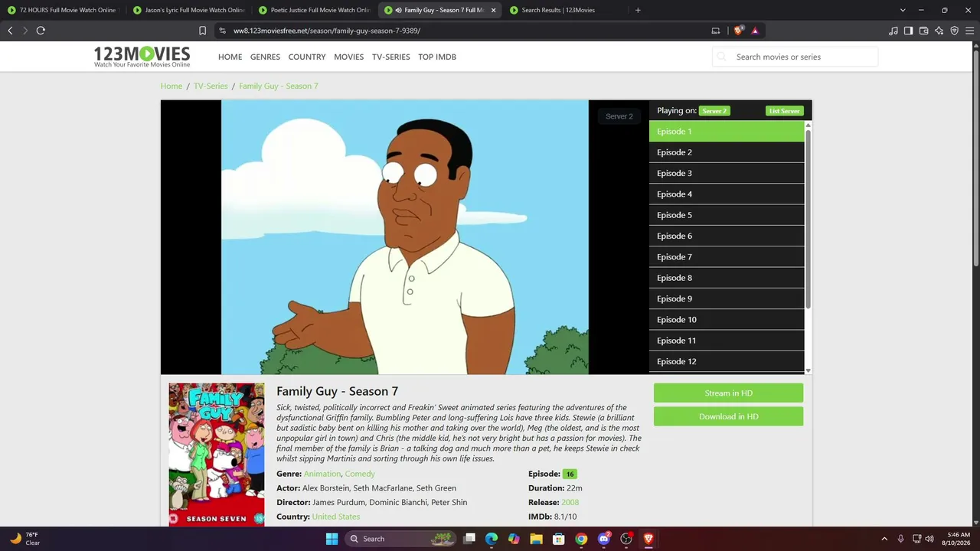
Task: Click the Family Guy Season Seven poster
Action: tap(217, 455)
